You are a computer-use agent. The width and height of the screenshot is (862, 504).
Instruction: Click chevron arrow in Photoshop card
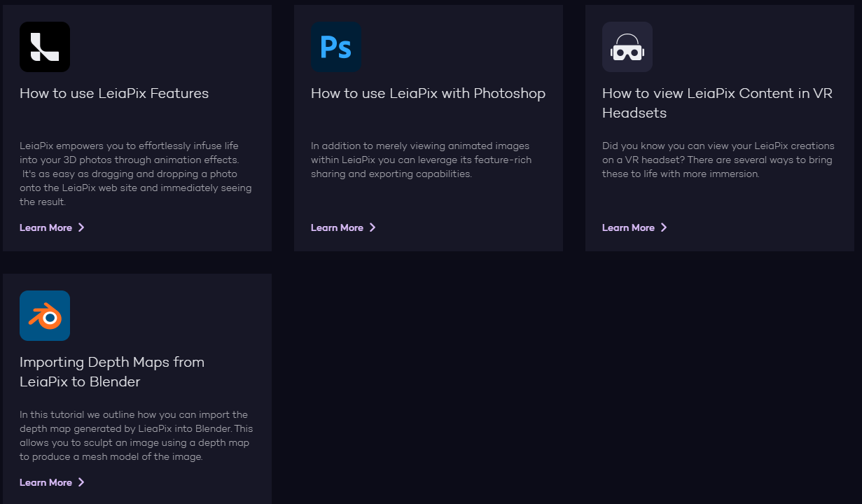[x=373, y=227]
